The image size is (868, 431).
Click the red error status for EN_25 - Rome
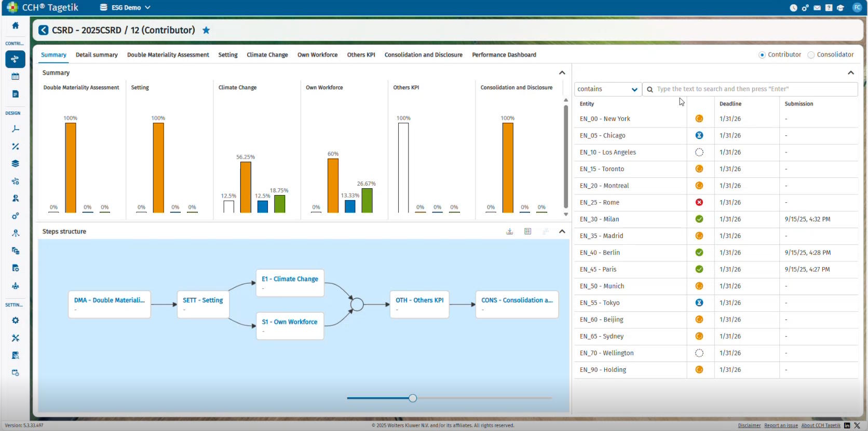pyautogui.click(x=699, y=202)
